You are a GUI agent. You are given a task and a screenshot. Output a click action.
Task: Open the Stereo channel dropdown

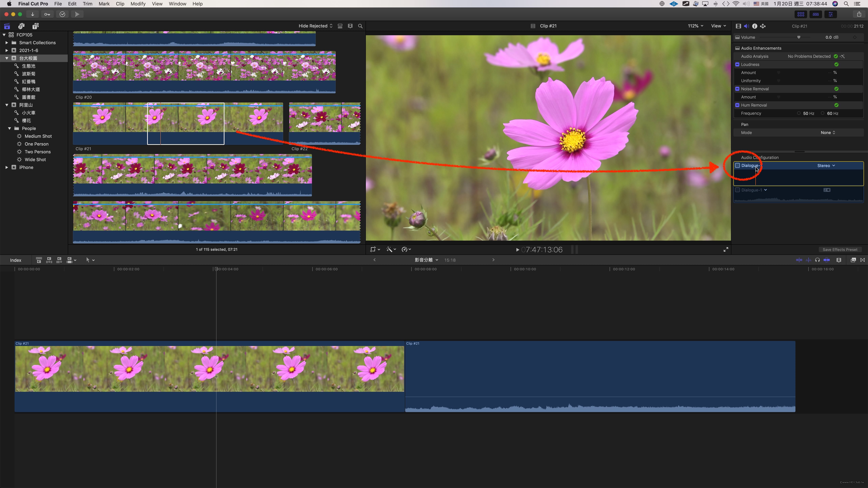point(826,165)
